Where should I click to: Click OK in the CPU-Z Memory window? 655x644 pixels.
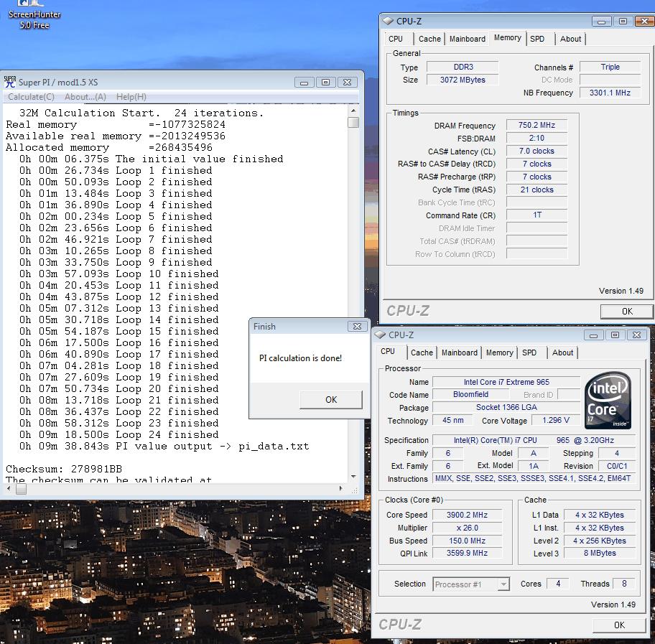[626, 311]
